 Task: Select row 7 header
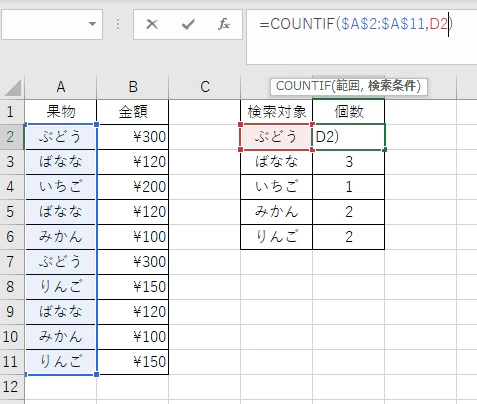[x=12, y=262]
